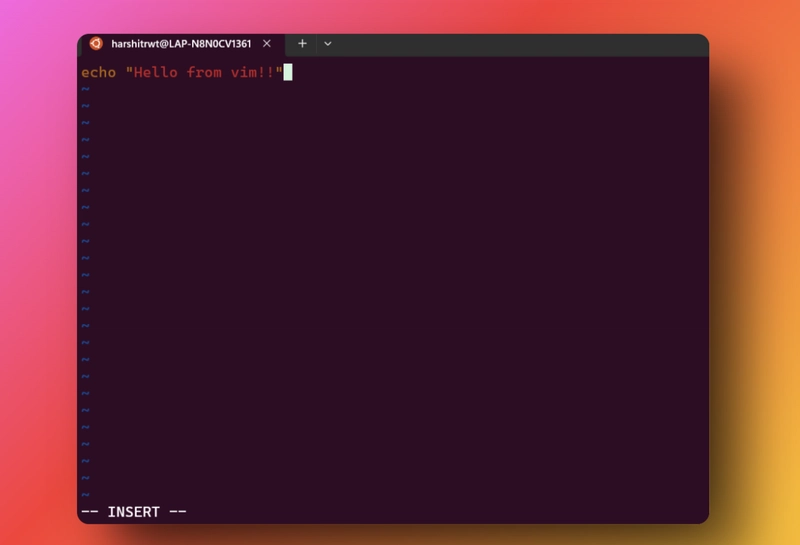Click the first tilde below the echo line
The image size is (800, 545).
point(85,89)
